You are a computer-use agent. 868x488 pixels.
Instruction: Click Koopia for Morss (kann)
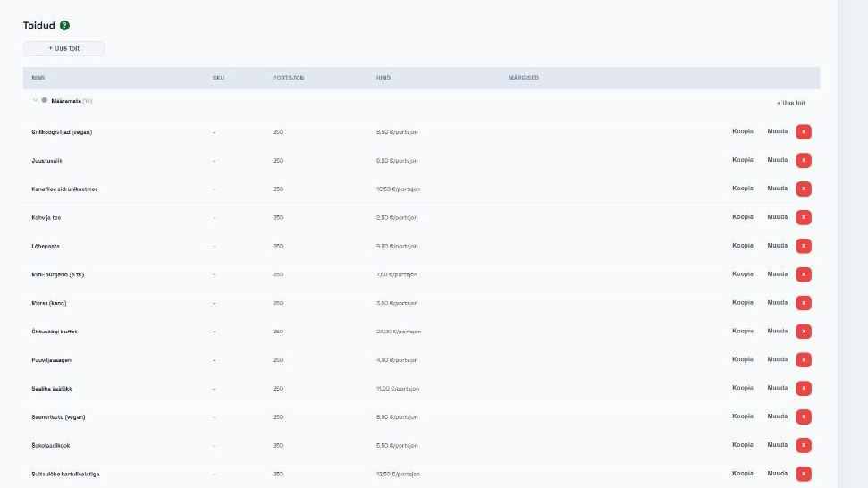[x=742, y=302]
